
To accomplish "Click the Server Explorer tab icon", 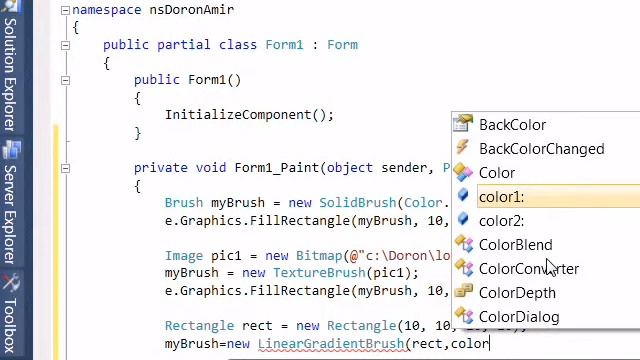I will [11, 150].
